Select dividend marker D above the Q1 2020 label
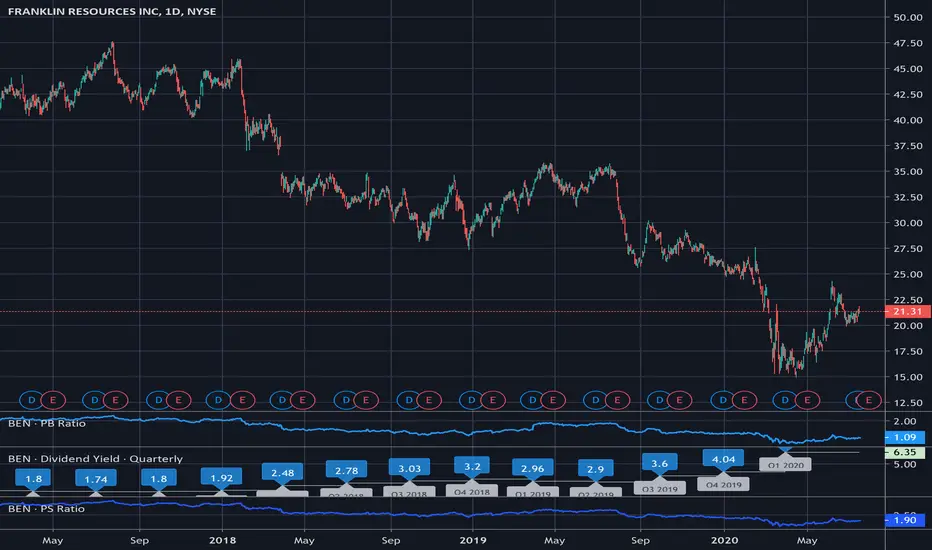The image size is (932, 550). coord(785,400)
